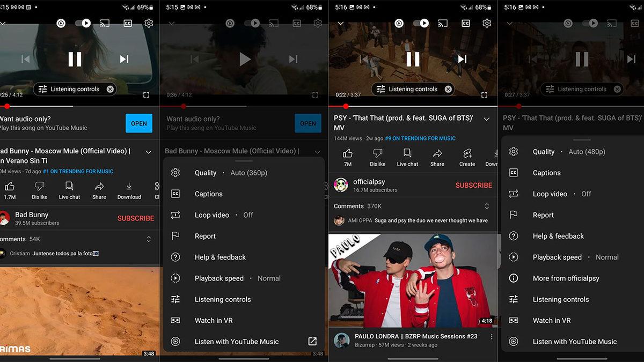Open the player settings gear
This screenshot has height=362, width=644.
149,23
